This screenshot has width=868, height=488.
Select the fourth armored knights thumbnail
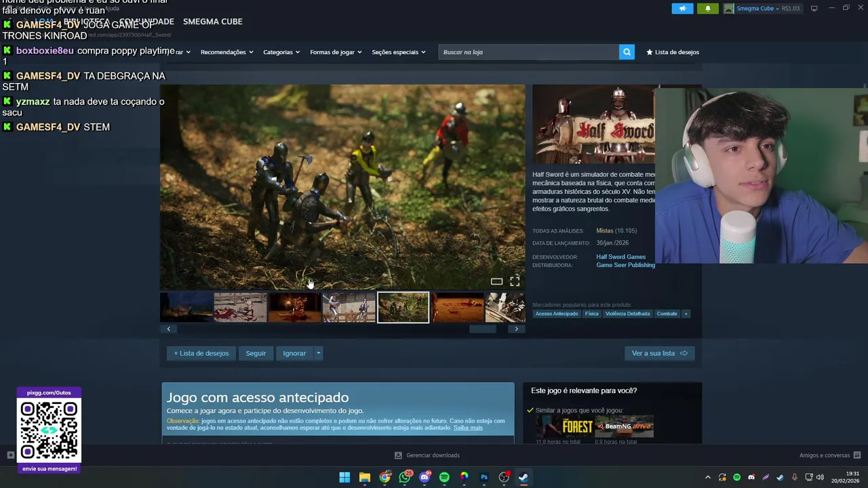(349, 307)
